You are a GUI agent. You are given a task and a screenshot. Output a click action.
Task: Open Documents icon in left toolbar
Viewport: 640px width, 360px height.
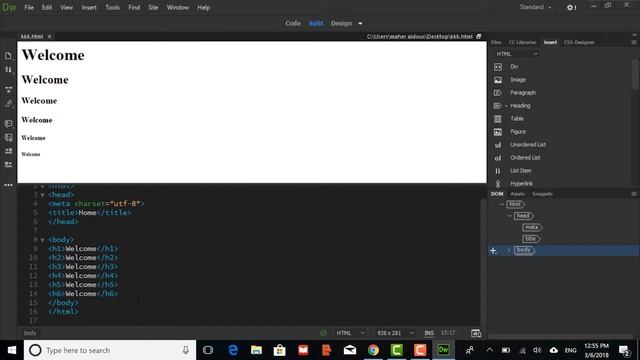pos(8,56)
